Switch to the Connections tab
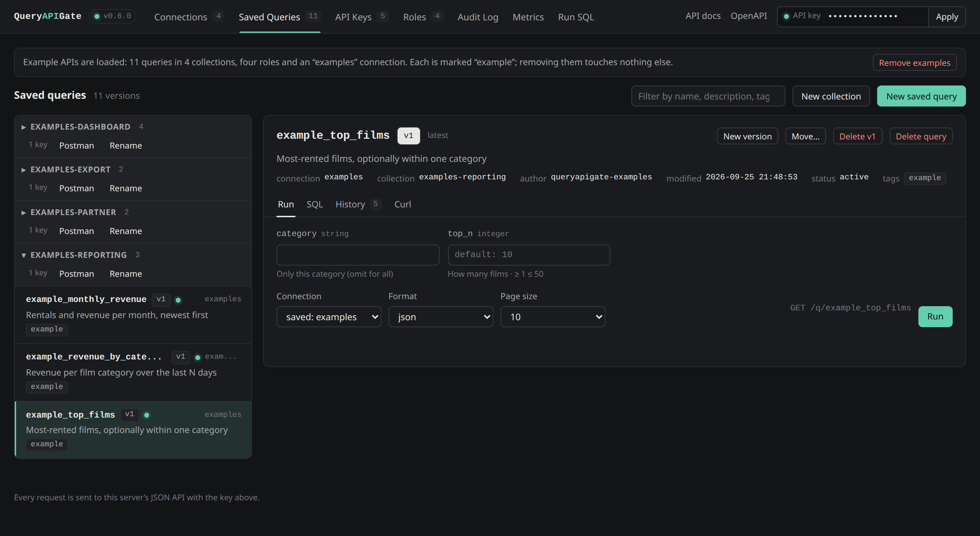Screen dimensions: 980x536 (189, 17)
